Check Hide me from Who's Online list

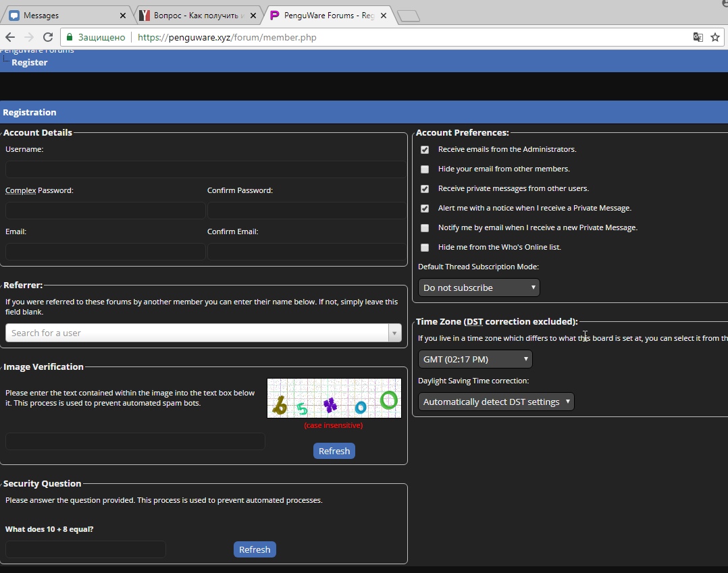coord(425,248)
